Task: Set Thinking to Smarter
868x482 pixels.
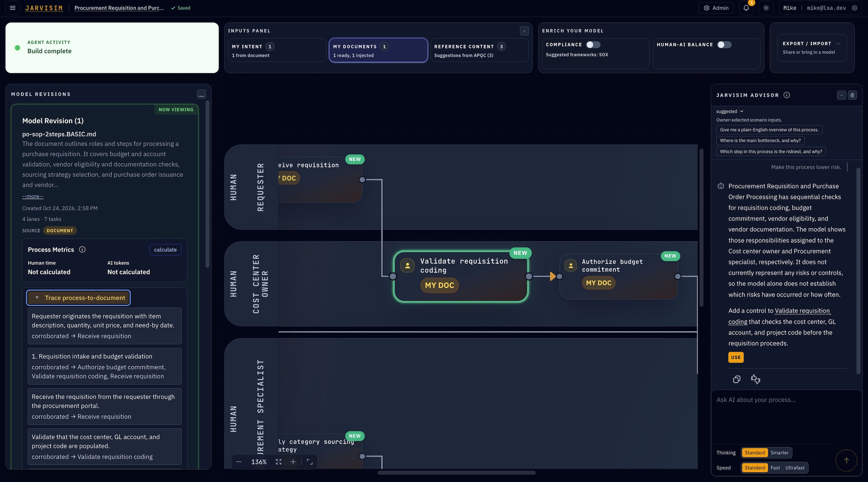Action: pos(779,453)
